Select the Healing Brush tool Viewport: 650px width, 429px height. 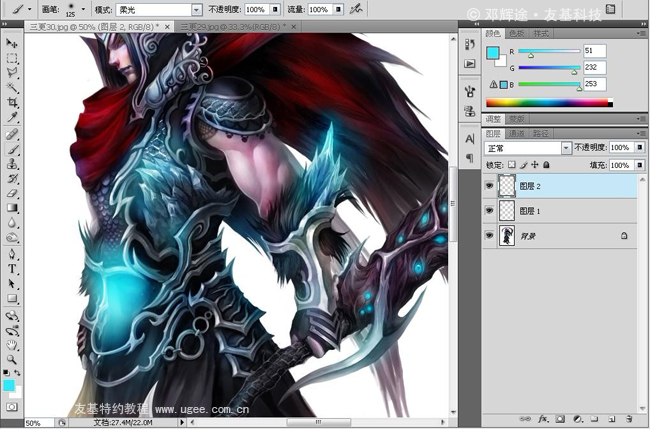click(x=12, y=134)
